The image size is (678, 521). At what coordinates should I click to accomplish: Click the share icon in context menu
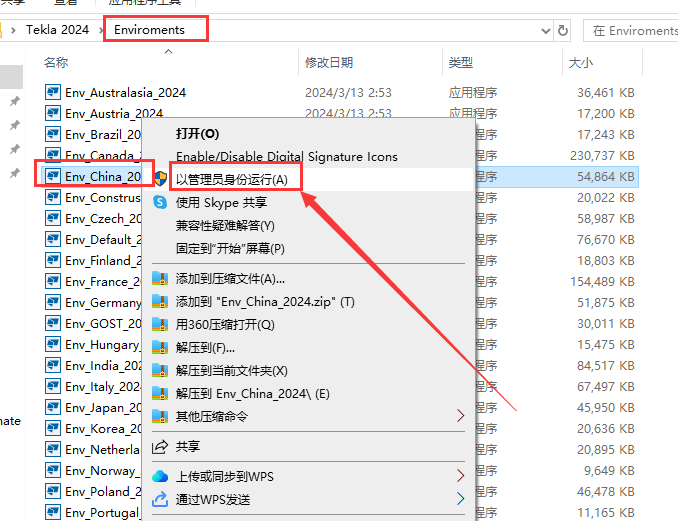click(x=160, y=446)
